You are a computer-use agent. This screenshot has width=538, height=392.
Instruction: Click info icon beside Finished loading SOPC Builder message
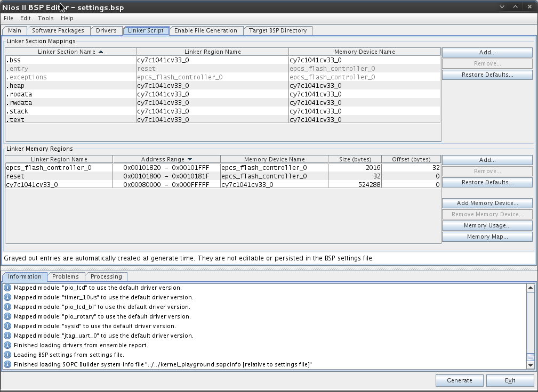tap(7, 364)
